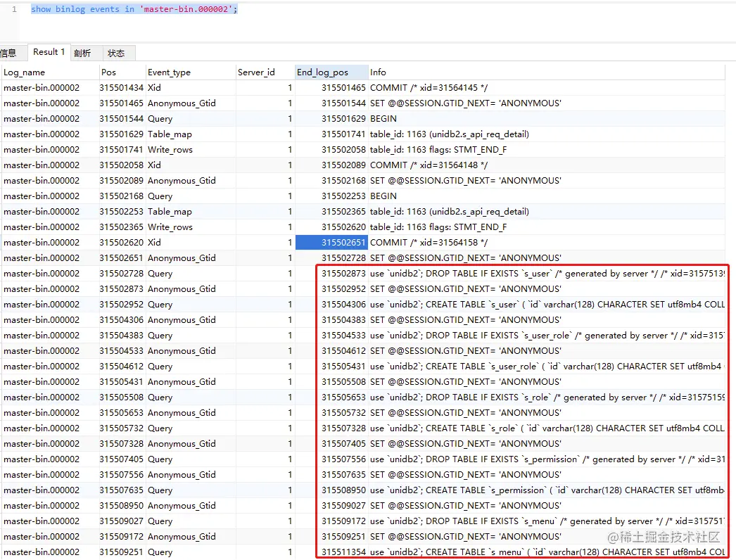Select the DROP TABLE s_menu info cell

click(546, 521)
